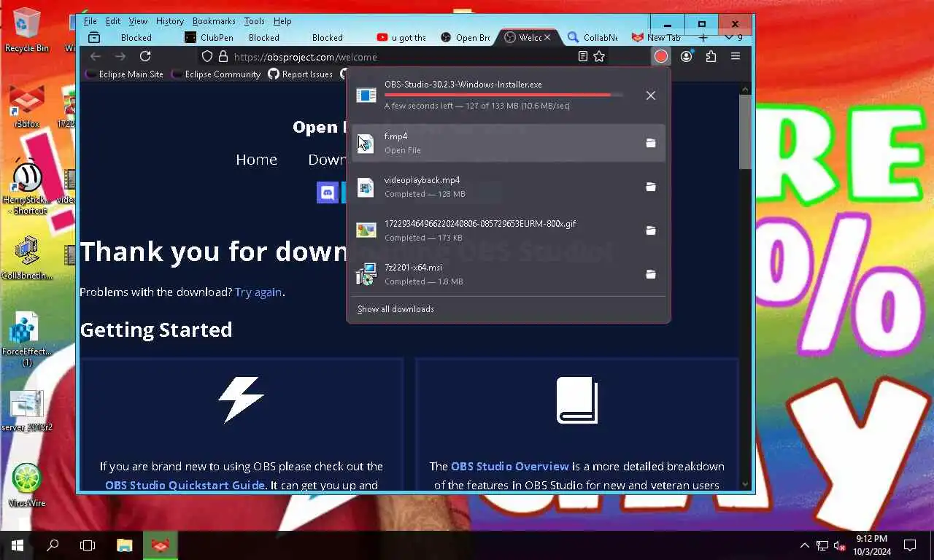The height and width of the screenshot is (560, 934).
Task: Open File Explorer from taskbar
Action: click(x=125, y=545)
